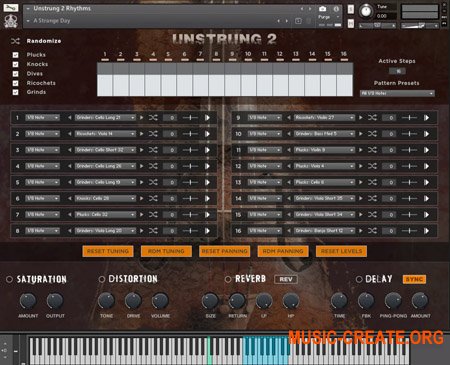This screenshot has height=365, width=450.
Task: Uncheck the Plucks checkbox
Action: (15, 55)
